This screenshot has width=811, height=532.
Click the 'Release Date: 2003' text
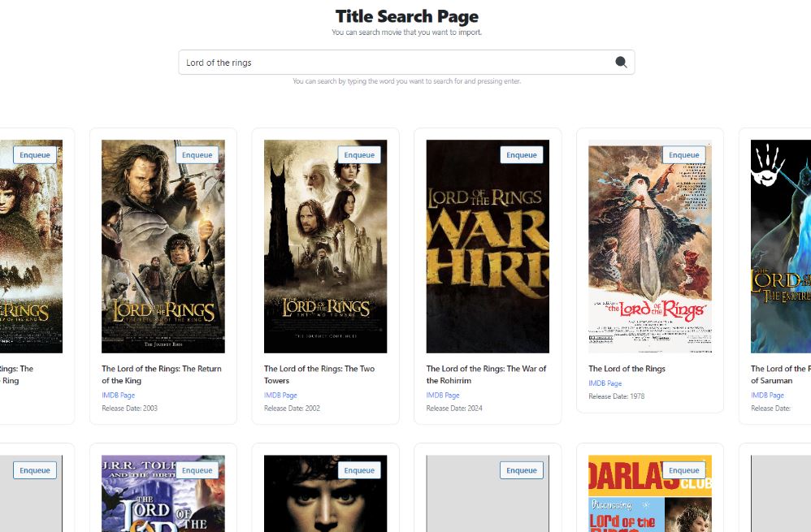point(129,408)
